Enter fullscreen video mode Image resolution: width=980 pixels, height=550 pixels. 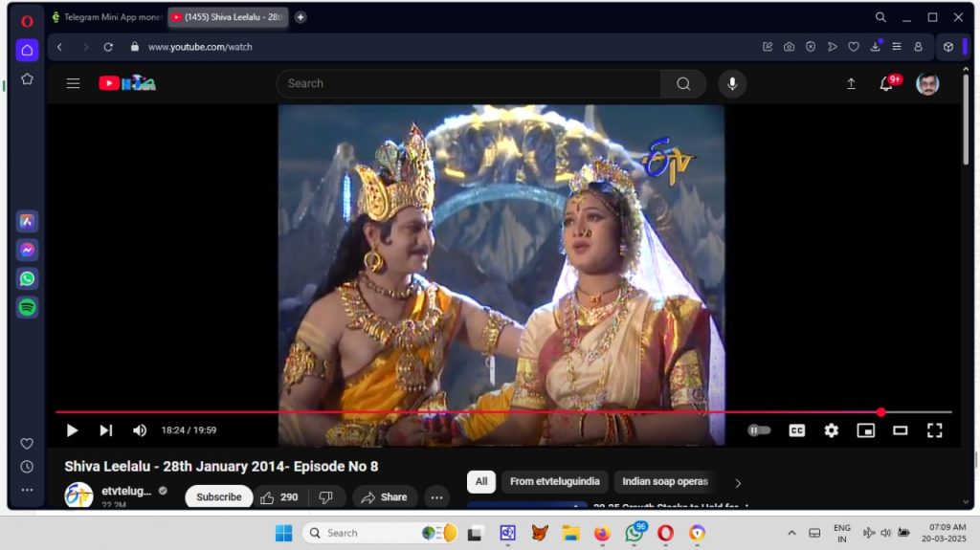pos(934,430)
